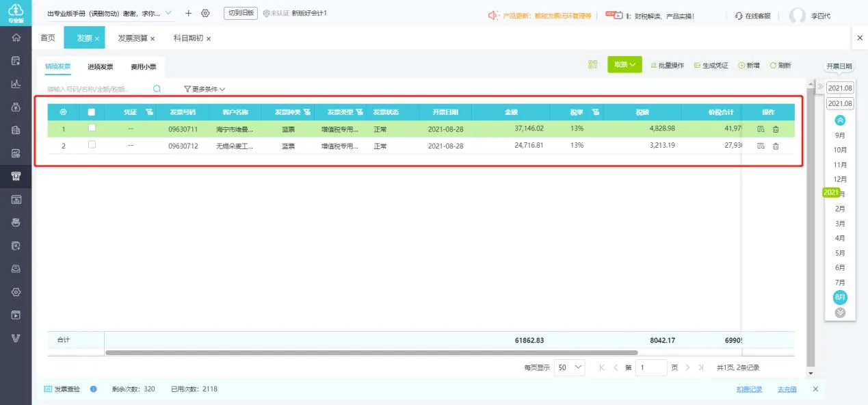Click the 切到旧版 button
This screenshot has width=868, height=405.
tap(240, 13)
